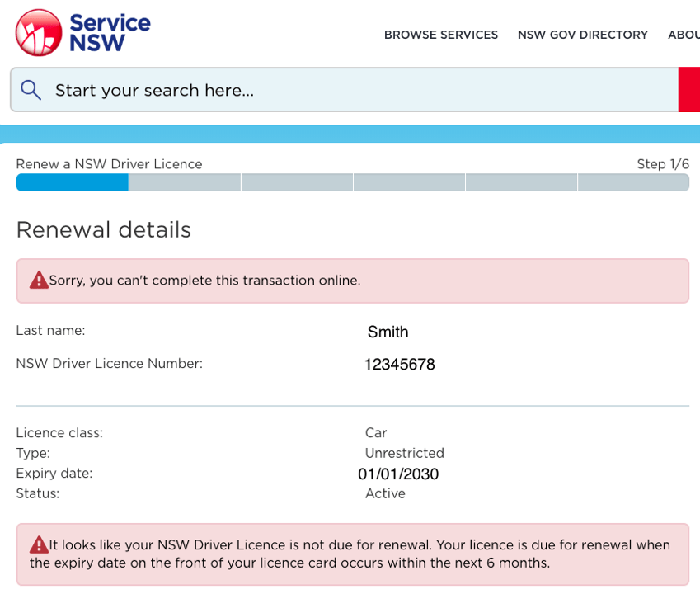Select the expiry date '01/01/2030'
This screenshot has height=594, width=700.
(x=398, y=474)
